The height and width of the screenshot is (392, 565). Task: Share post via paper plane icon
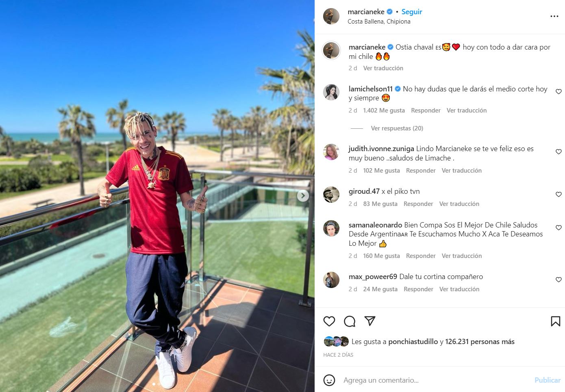tap(370, 321)
